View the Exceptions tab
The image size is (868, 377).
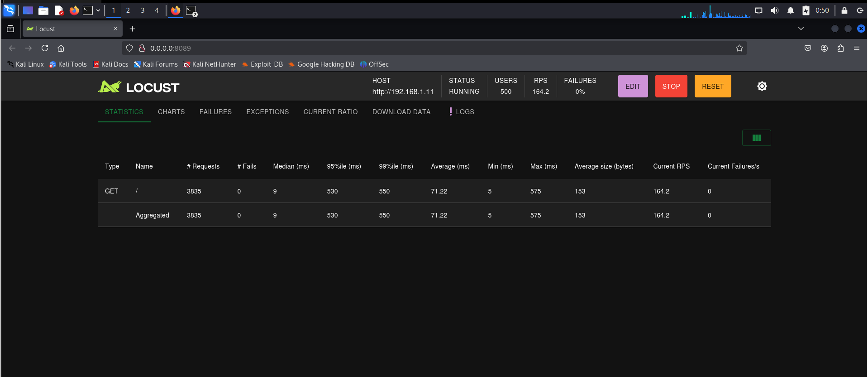pos(267,112)
